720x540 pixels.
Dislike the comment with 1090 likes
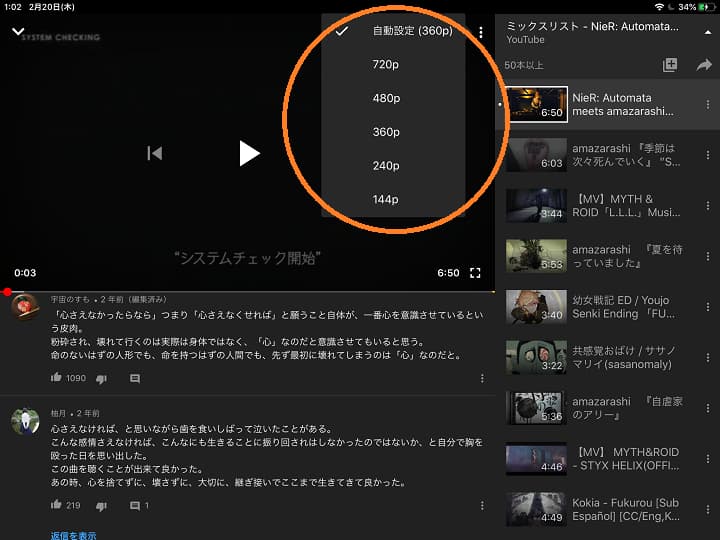coord(101,379)
